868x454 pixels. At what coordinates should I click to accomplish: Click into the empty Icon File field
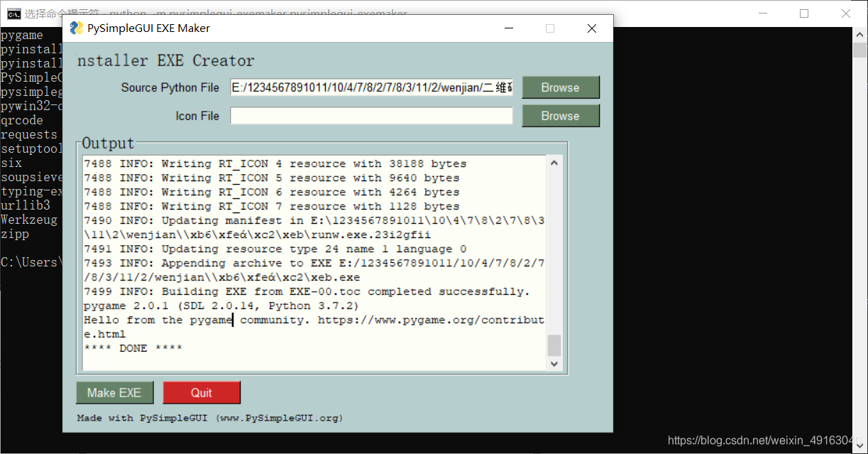coord(371,116)
